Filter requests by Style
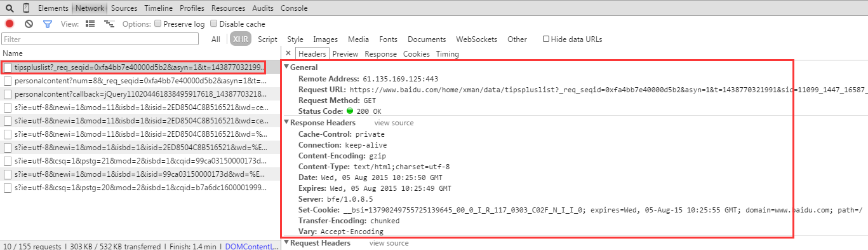 295,39
